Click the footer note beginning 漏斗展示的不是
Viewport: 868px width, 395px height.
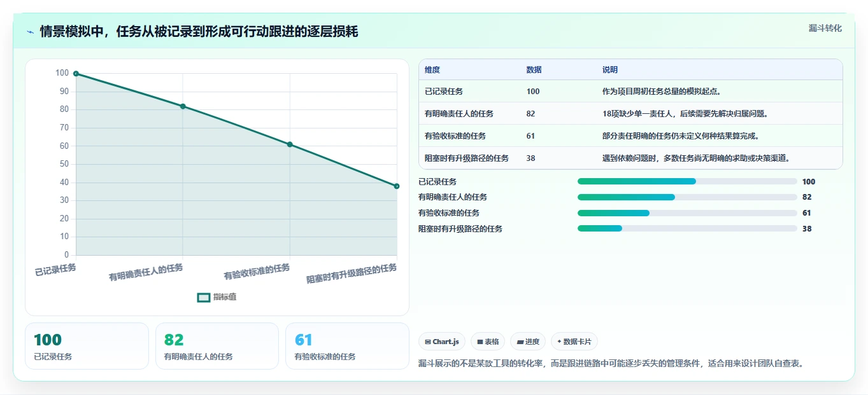(x=611, y=364)
